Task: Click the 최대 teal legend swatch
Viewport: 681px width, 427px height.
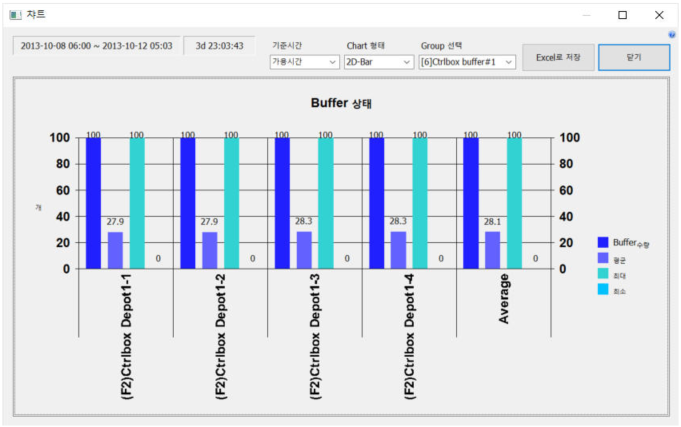Action: click(x=603, y=274)
